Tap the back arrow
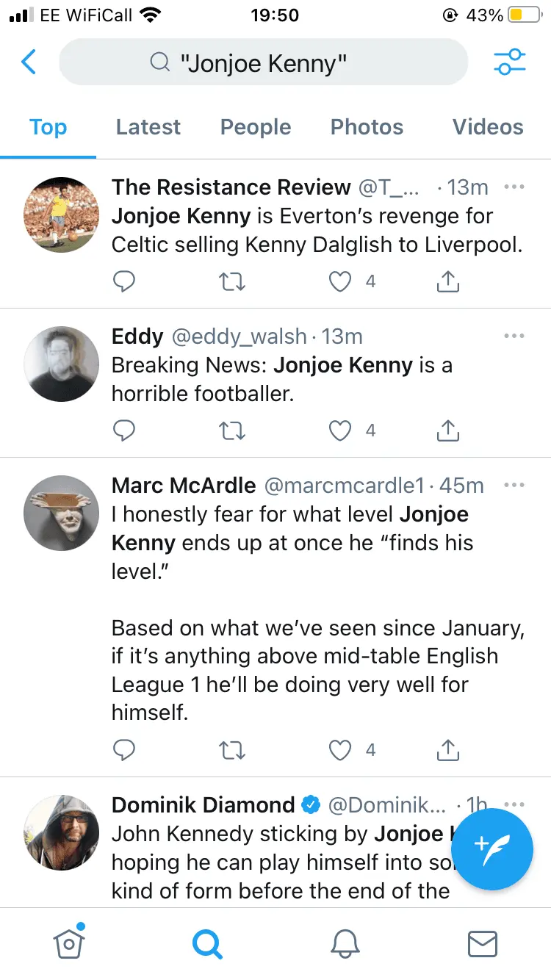This screenshot has height=980, width=551. tap(29, 62)
